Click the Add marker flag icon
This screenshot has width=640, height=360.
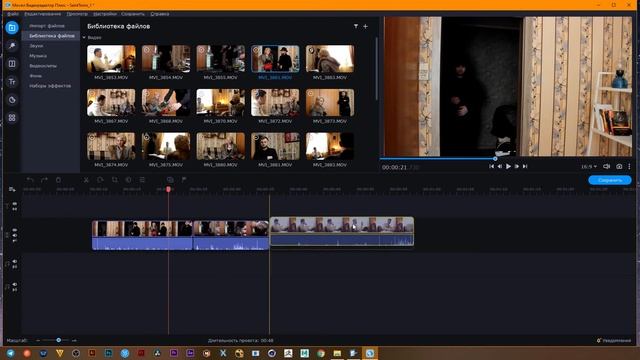[184, 180]
